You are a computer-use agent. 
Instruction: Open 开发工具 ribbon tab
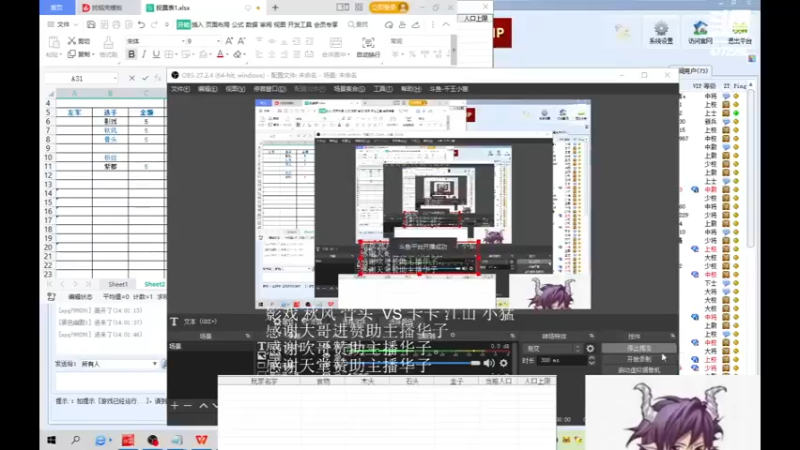[299, 24]
